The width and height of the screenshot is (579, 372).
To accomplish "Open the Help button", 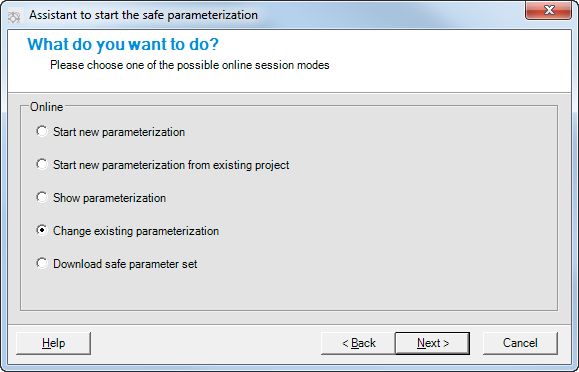I will (x=54, y=343).
